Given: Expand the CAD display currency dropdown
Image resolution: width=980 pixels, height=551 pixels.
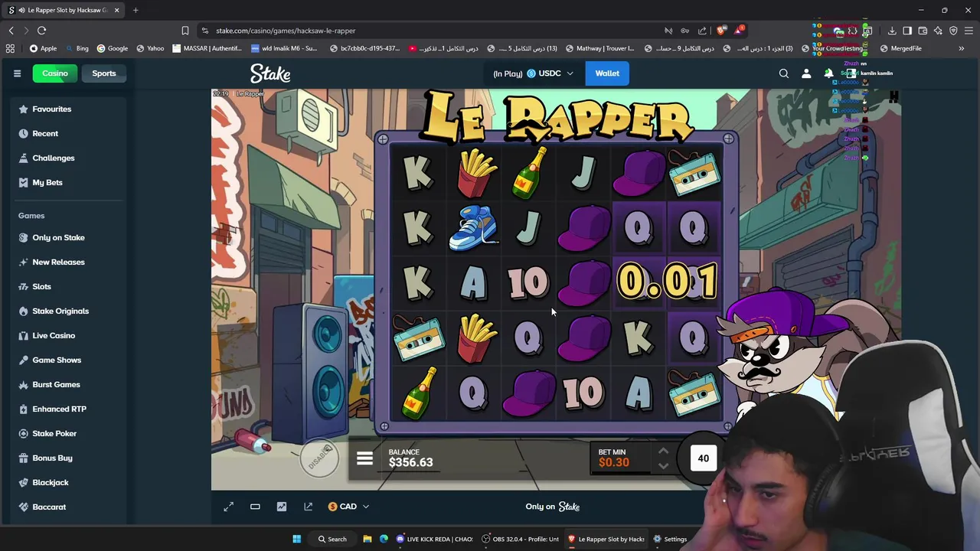Looking at the screenshot, I should coord(348,507).
